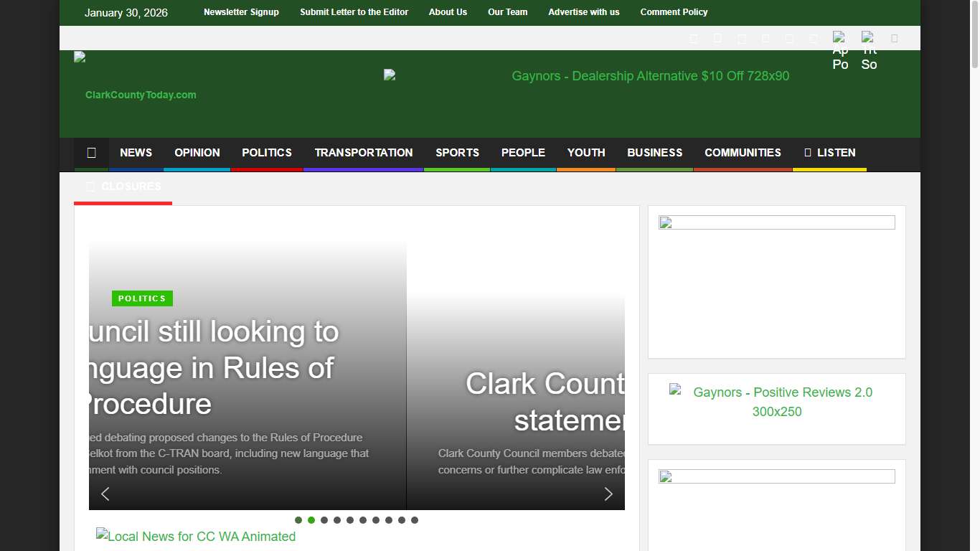
Task: Select the SPORTS menu item
Action: (457, 153)
